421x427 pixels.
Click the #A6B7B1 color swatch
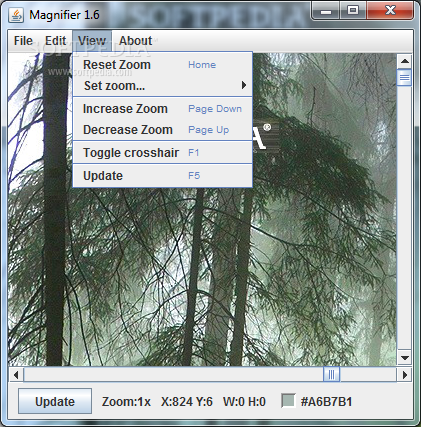288,401
